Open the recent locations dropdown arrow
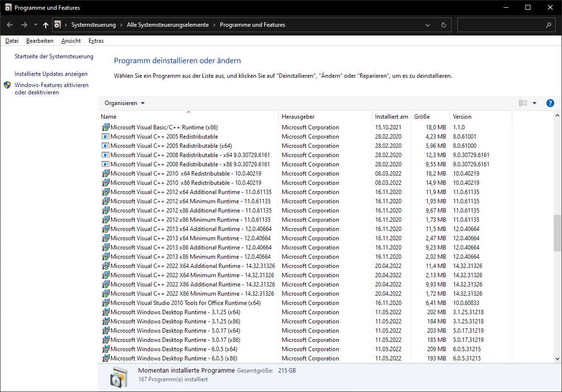This screenshot has width=562, height=392. [x=36, y=25]
